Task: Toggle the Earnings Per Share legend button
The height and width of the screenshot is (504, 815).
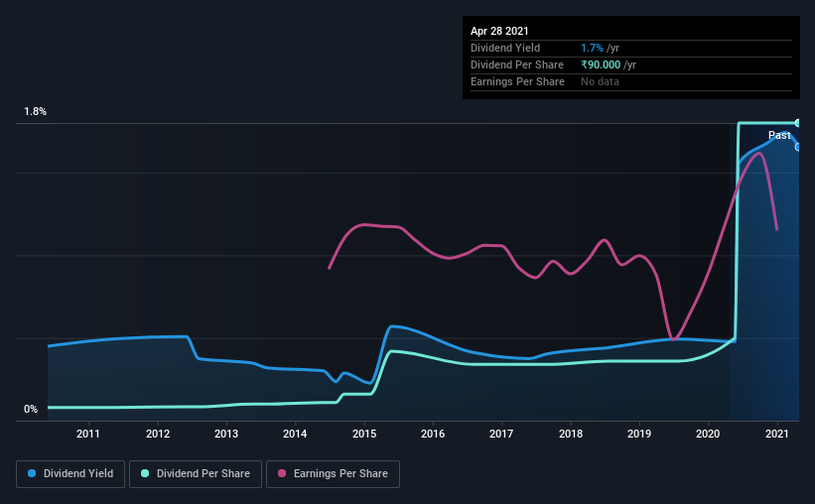Action: (x=333, y=474)
